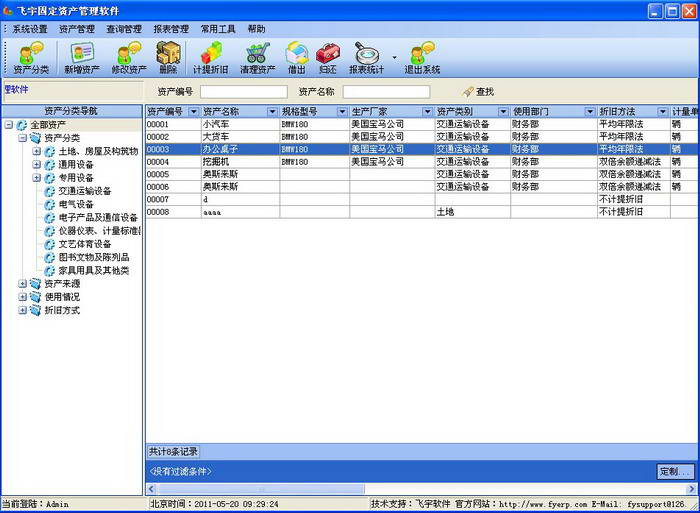Open the 帮助 menu
Screen dimensions: 700x513
click(x=256, y=29)
